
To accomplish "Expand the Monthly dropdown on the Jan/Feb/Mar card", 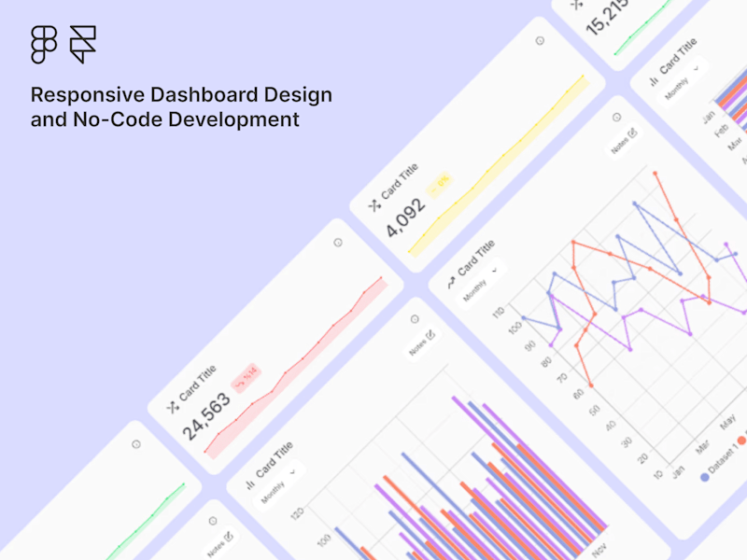I will tap(683, 82).
